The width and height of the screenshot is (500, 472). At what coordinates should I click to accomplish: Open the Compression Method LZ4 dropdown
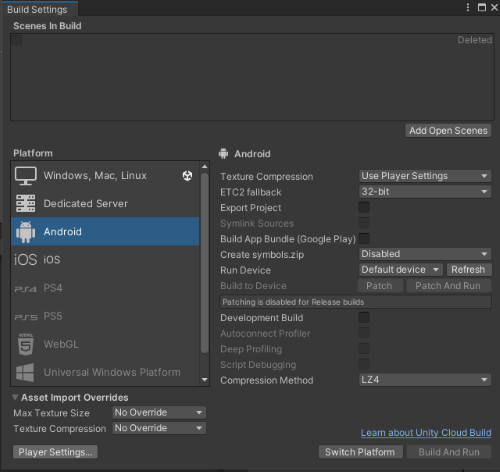point(425,380)
